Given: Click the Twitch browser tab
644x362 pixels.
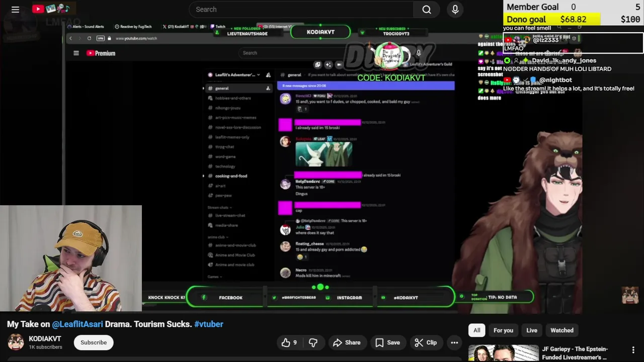Looking at the screenshot, I should click(218, 27).
